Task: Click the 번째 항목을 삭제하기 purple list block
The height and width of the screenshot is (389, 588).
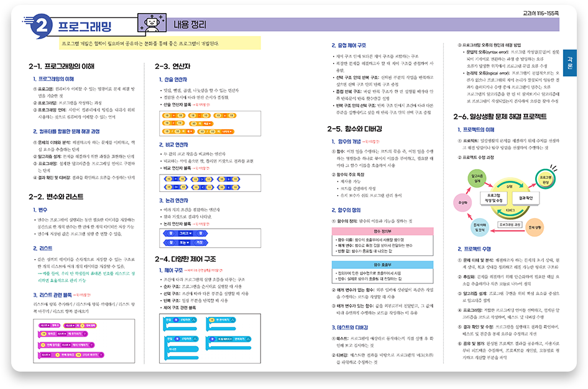Action: click(x=66, y=345)
